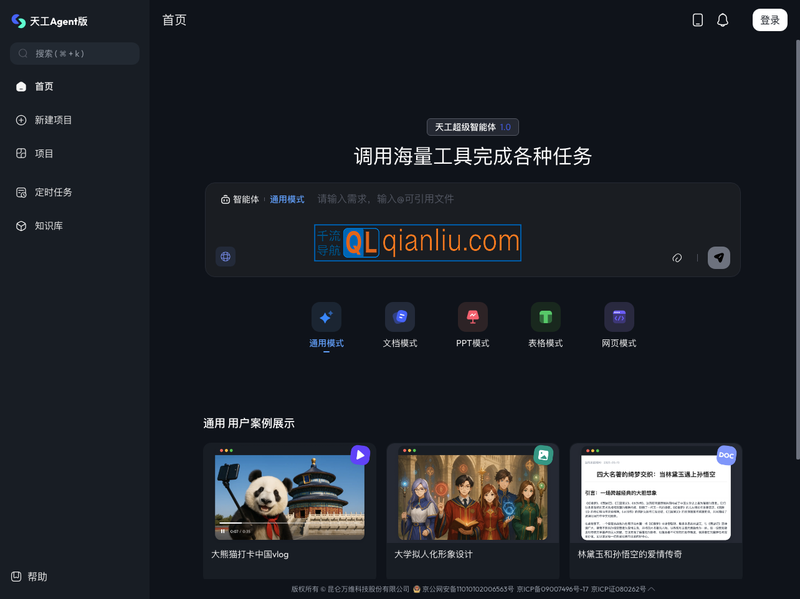Click the 天工Agent版 logo
The image size is (800, 599).
click(53, 20)
